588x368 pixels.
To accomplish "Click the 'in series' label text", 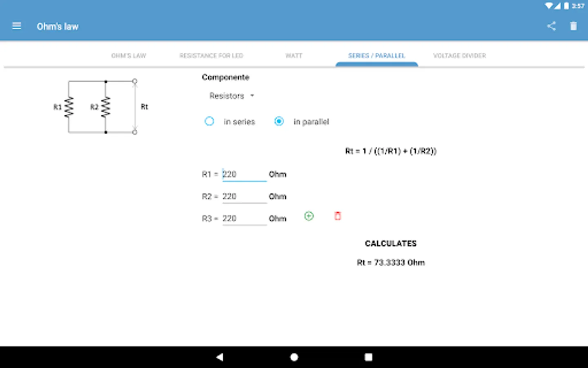I will [x=239, y=122].
